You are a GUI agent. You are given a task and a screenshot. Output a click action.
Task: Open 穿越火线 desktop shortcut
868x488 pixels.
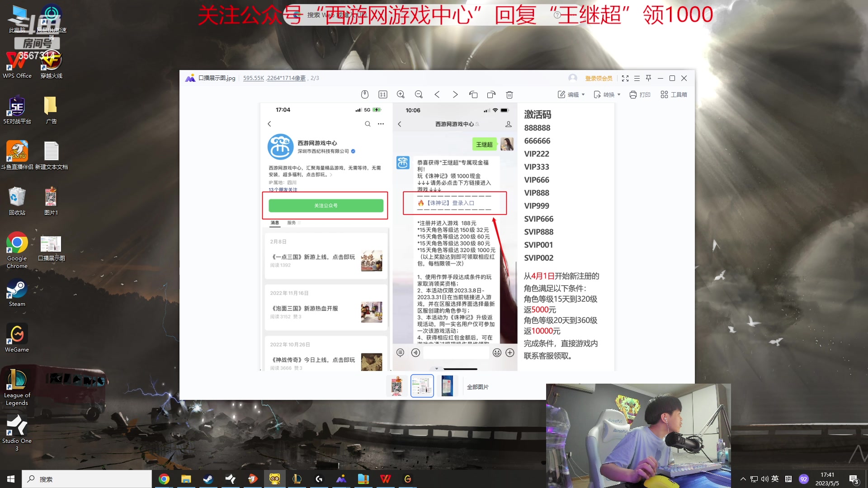[x=52, y=64]
